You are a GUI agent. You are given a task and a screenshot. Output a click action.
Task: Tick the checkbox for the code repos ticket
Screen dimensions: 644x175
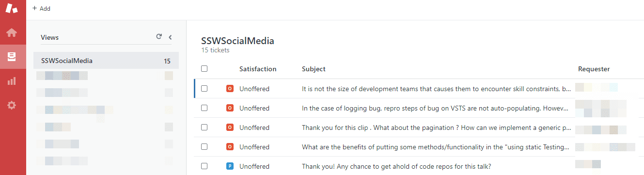pyautogui.click(x=204, y=166)
